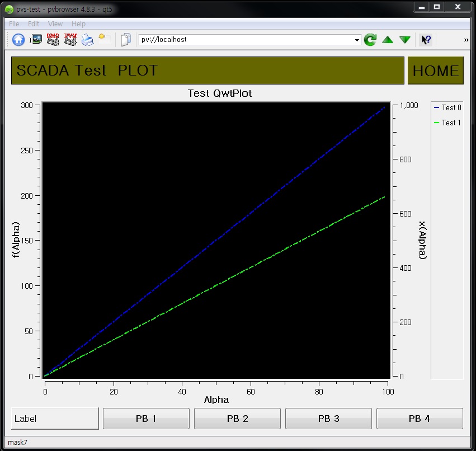
Task: Print the current view with the printer icon
Action: tap(87, 39)
